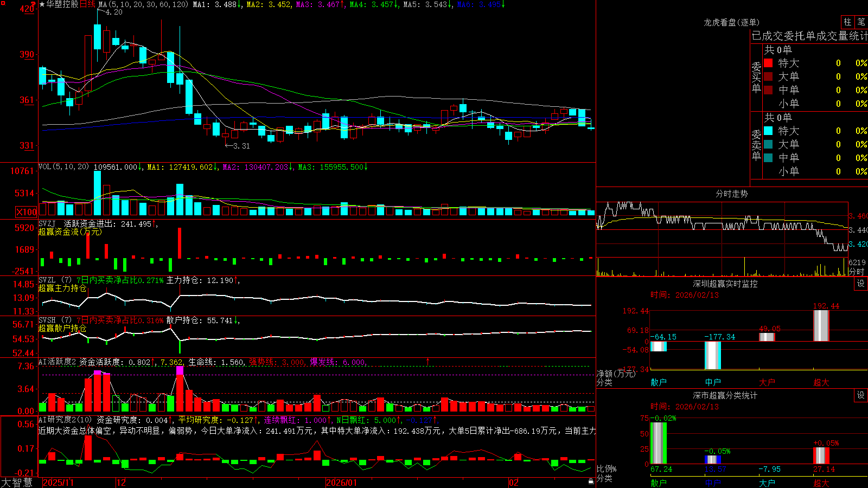Click the teal 大单 sell-order swatch
Image resolution: width=868 pixels, height=488 pixels.
click(768, 144)
